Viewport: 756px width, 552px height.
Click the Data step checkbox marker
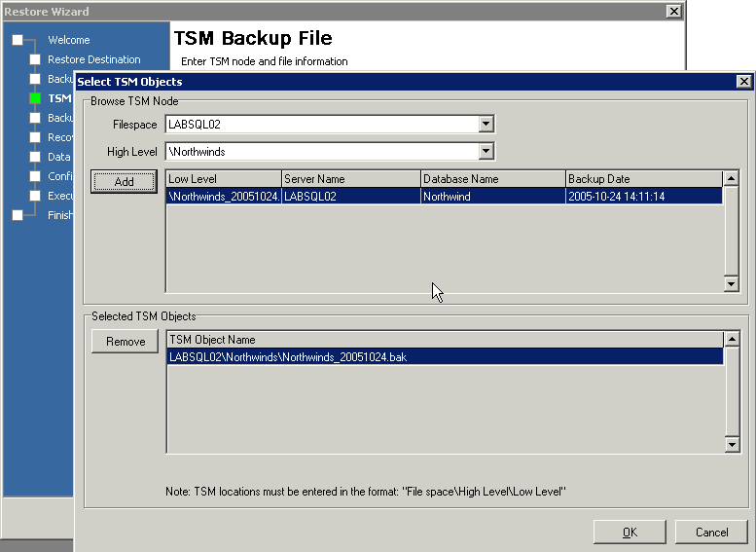(35, 157)
